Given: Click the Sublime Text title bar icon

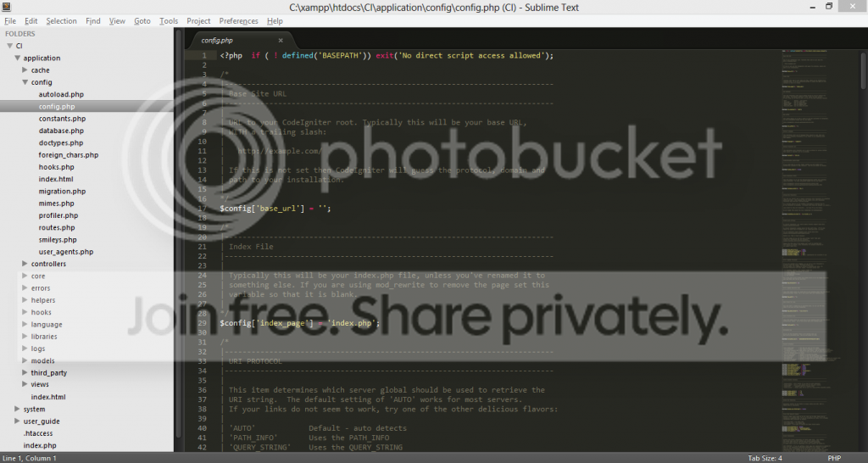Looking at the screenshot, I should pos(6,7).
